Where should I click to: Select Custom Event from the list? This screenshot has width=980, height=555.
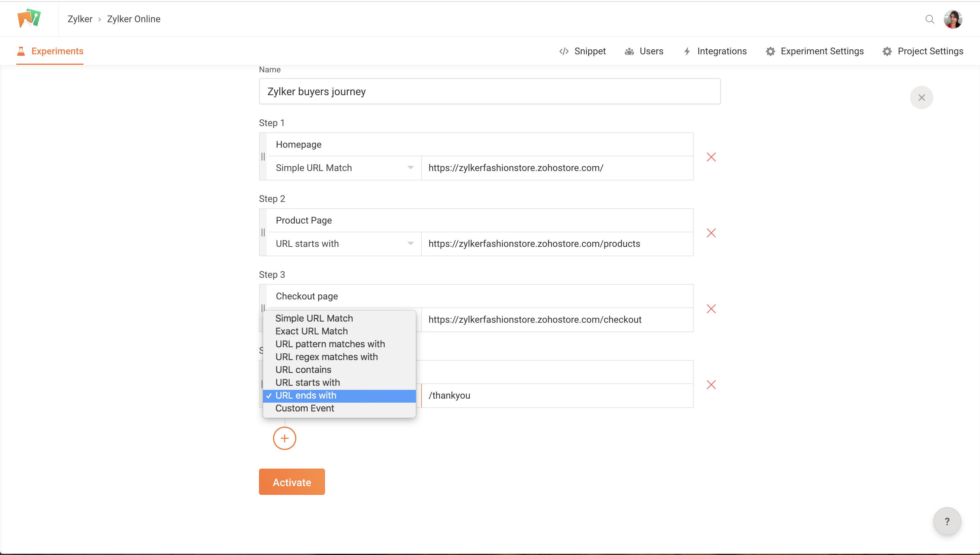click(304, 408)
